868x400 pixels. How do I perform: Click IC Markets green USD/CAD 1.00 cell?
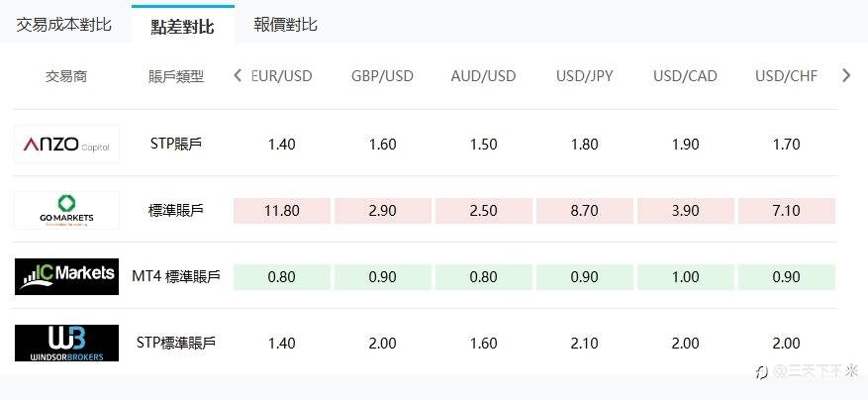tap(685, 277)
